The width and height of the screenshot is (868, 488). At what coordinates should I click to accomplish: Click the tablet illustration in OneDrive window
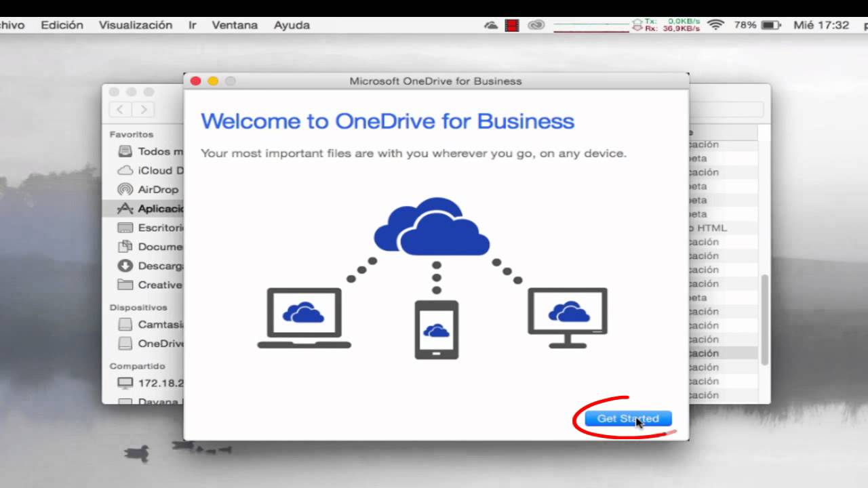click(436, 329)
